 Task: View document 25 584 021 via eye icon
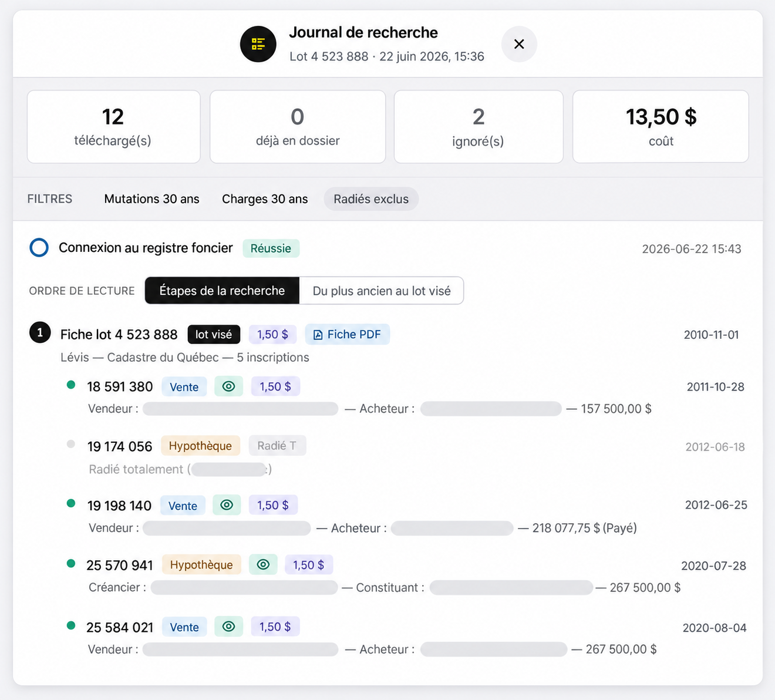(x=229, y=627)
